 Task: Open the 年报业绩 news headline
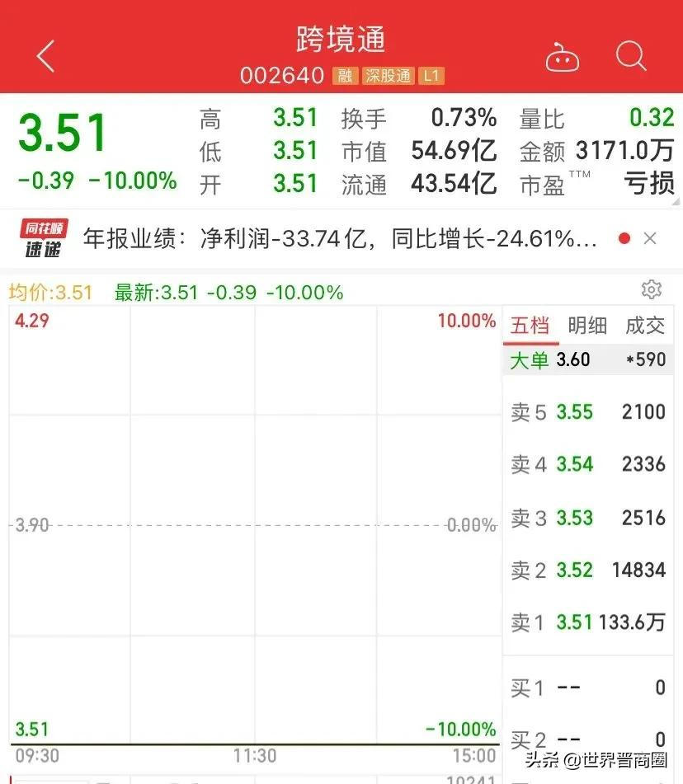click(340, 238)
